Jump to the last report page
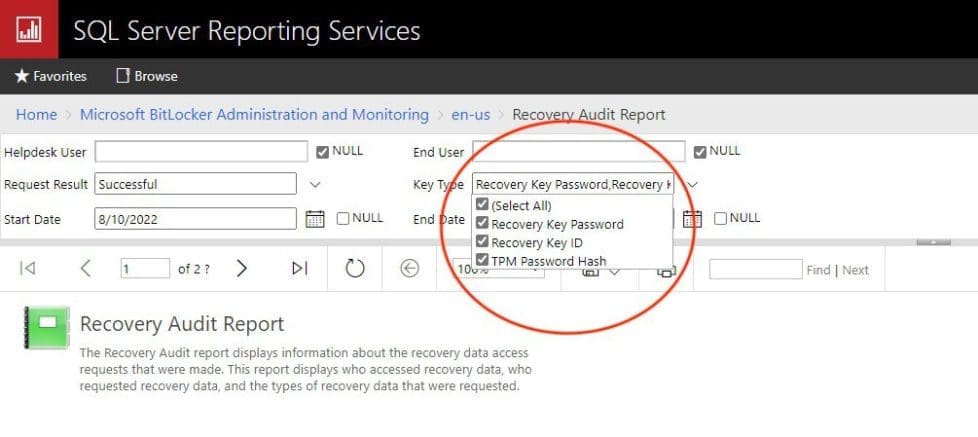 (299, 268)
